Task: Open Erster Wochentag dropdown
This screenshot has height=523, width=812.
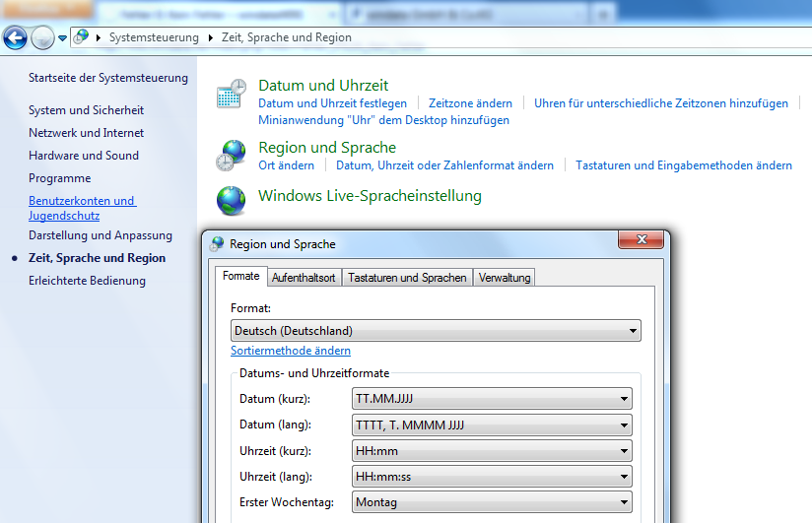Action: coord(492,502)
